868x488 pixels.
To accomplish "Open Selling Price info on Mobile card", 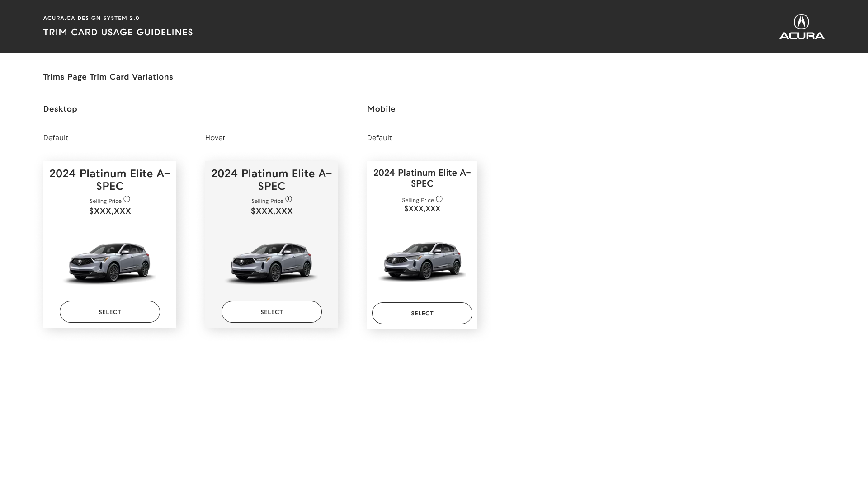I will click(439, 199).
